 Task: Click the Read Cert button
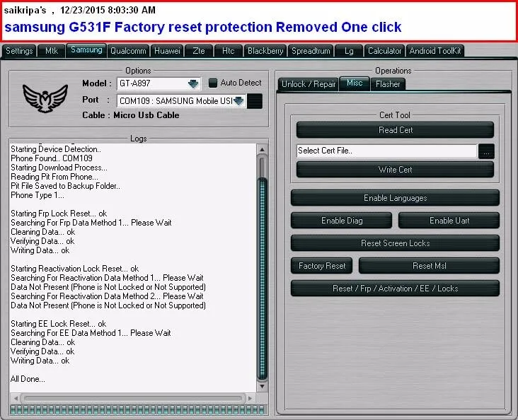point(395,130)
